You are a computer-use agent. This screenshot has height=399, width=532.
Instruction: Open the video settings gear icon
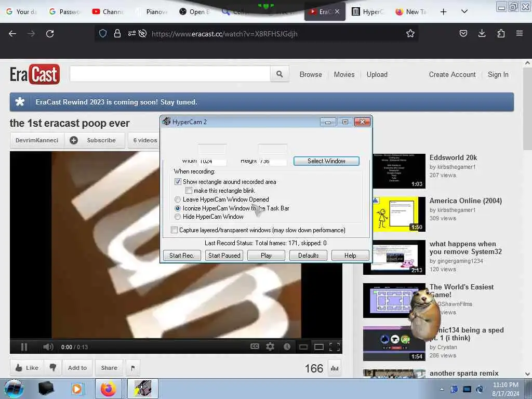pyautogui.click(x=270, y=347)
